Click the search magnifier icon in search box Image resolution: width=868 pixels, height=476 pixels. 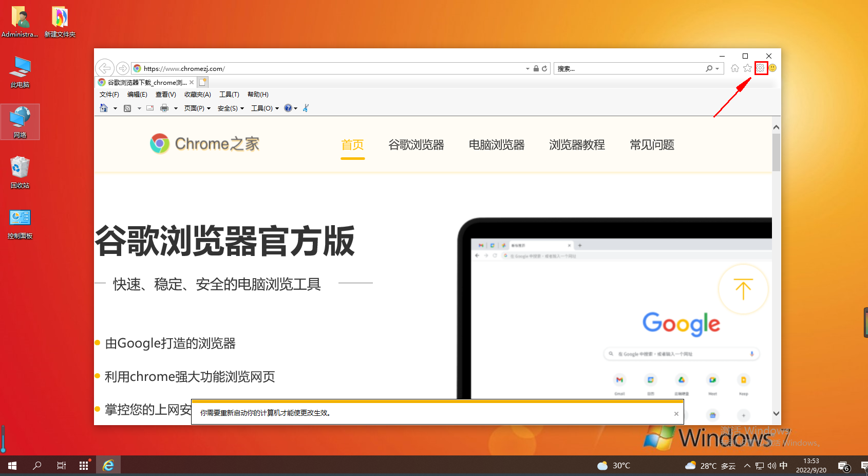coord(708,68)
